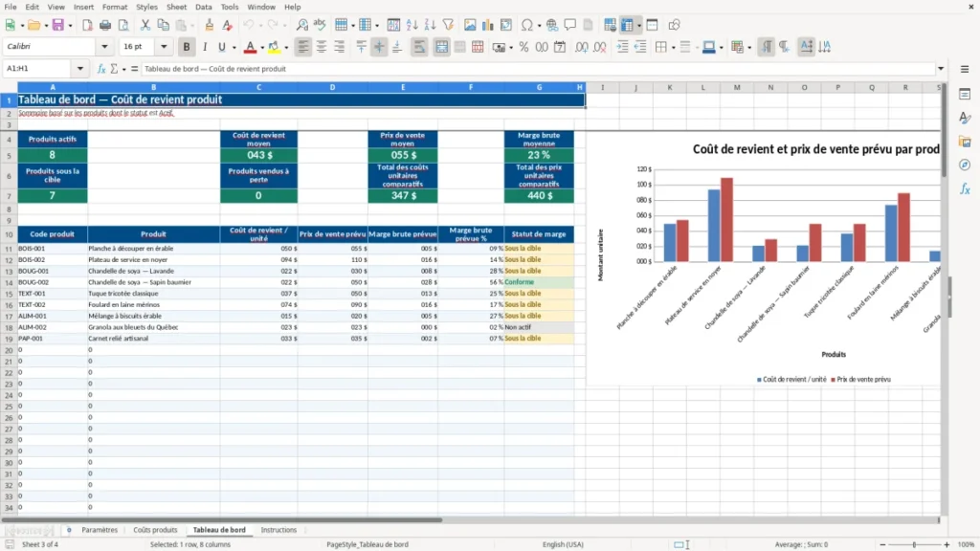This screenshot has width=980, height=551.
Task: Run the Spelling check icon
Action: pyautogui.click(x=320, y=25)
